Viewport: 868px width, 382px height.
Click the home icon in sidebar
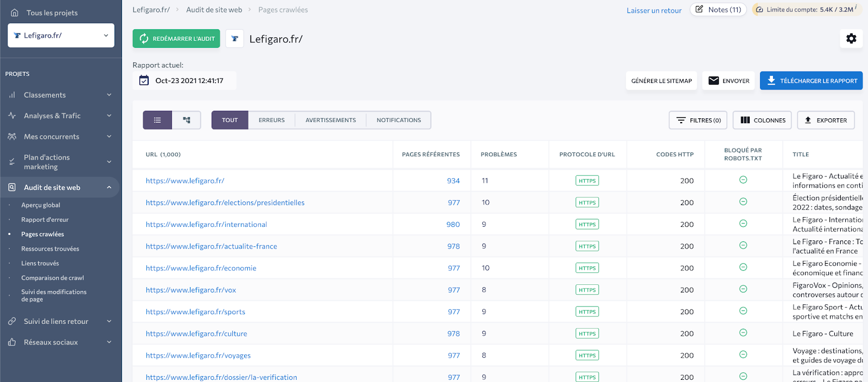click(15, 12)
